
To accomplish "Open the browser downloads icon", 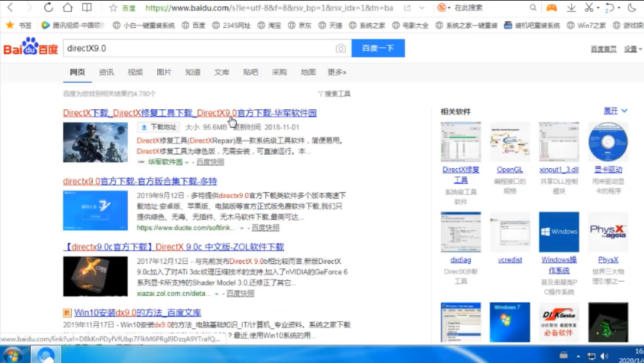I will pos(571,8).
